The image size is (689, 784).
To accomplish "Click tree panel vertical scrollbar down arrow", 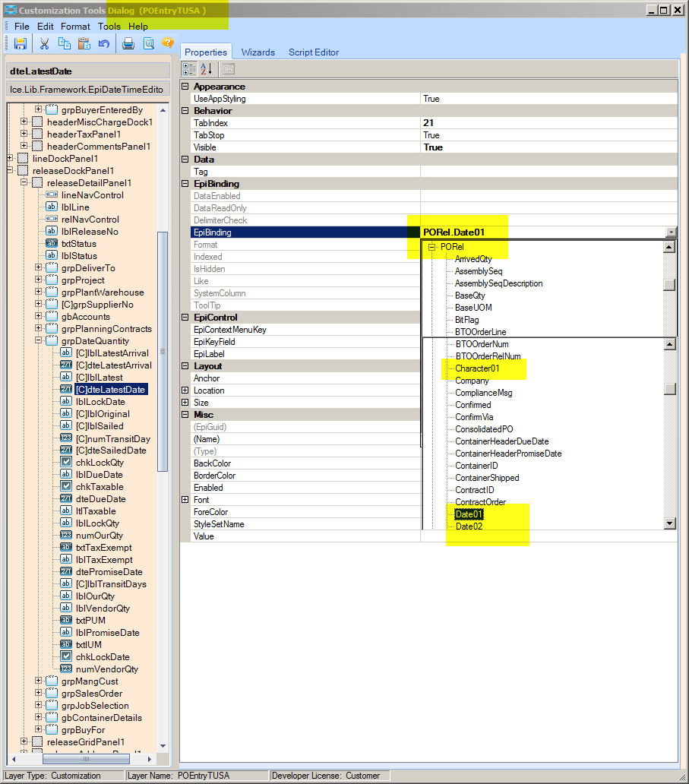I will (163, 745).
